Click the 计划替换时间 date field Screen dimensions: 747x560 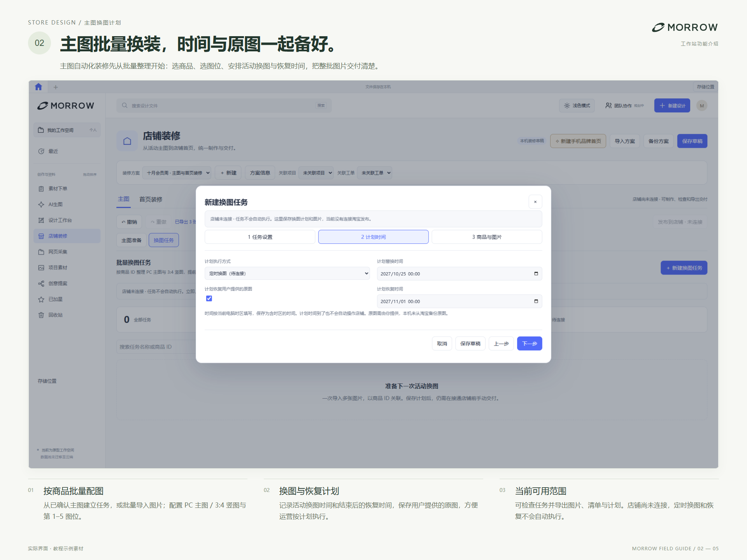pyautogui.click(x=459, y=273)
